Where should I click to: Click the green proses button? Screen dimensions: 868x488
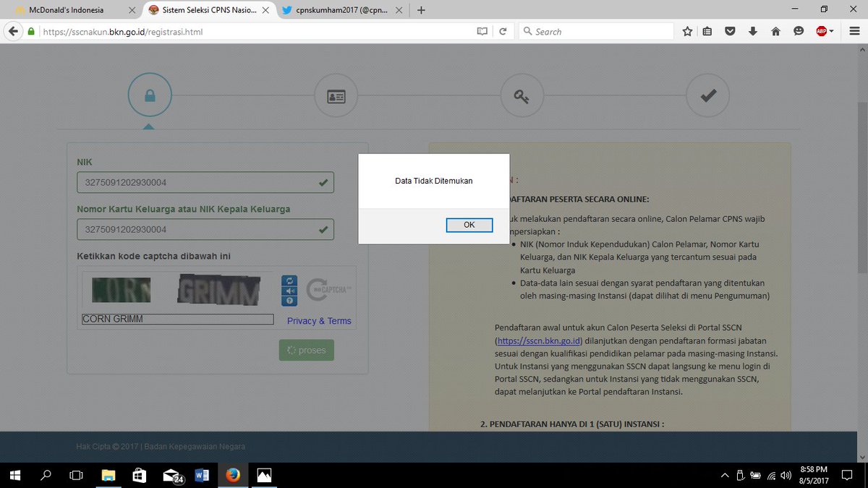[x=307, y=350]
